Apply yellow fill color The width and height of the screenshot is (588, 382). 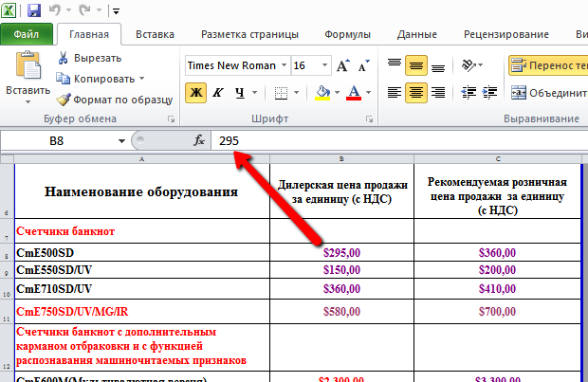pyautogui.click(x=322, y=93)
